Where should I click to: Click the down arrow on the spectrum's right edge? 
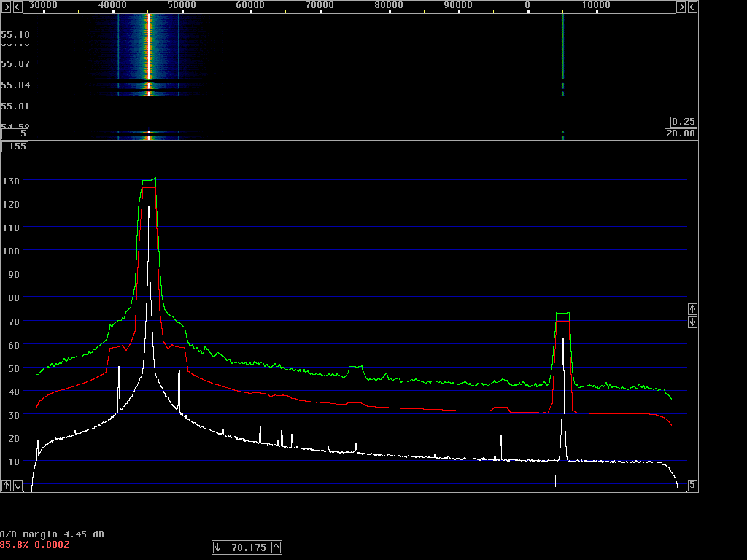(x=693, y=322)
